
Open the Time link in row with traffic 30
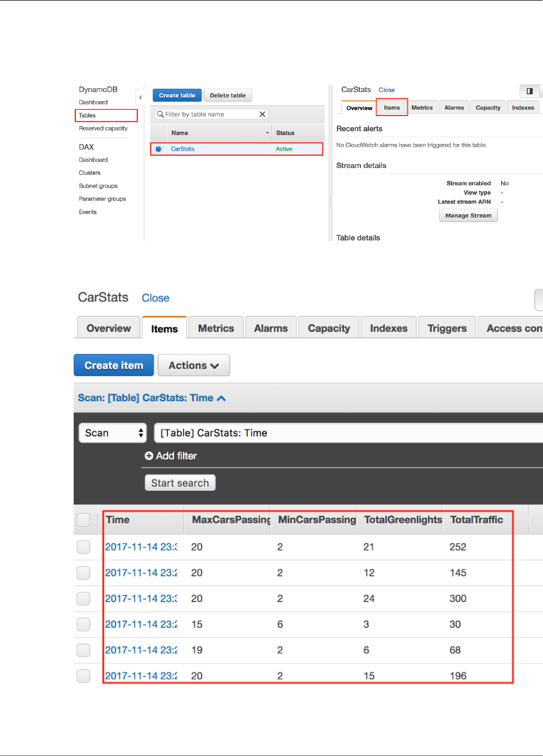(141, 624)
